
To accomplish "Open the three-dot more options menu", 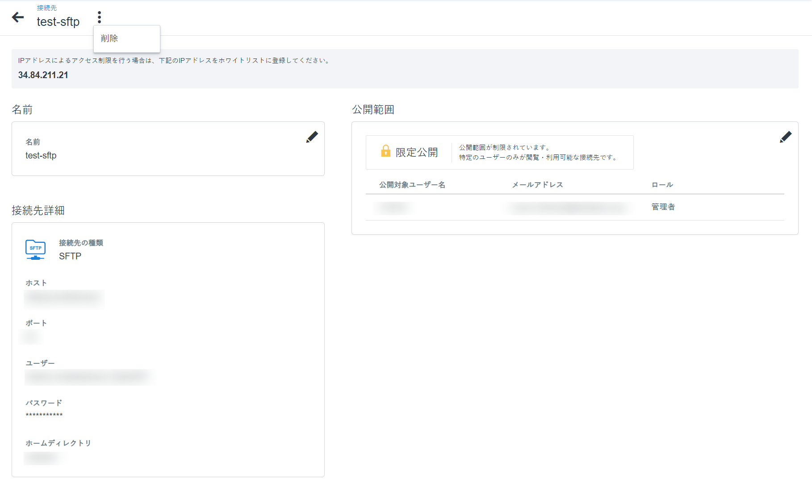I will [99, 17].
